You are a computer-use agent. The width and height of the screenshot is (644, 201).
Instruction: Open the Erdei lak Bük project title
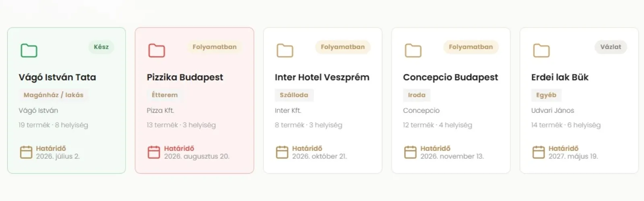tap(560, 77)
